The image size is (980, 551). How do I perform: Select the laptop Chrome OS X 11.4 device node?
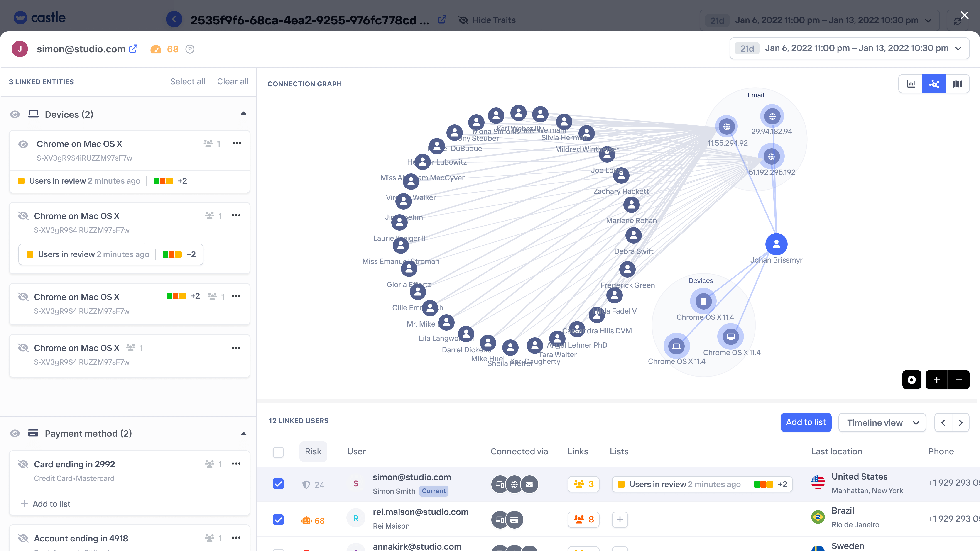point(676,346)
